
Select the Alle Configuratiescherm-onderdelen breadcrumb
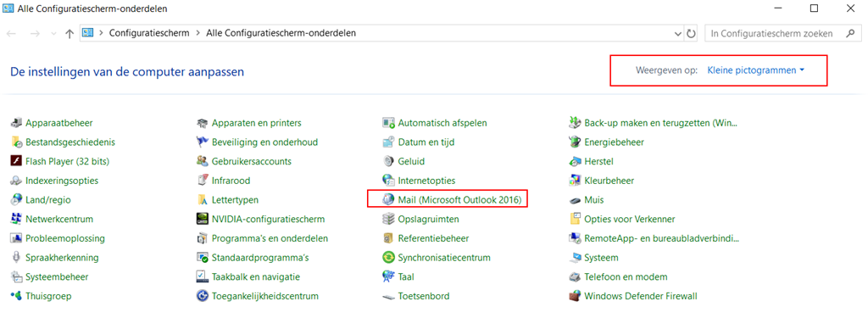[x=281, y=33]
